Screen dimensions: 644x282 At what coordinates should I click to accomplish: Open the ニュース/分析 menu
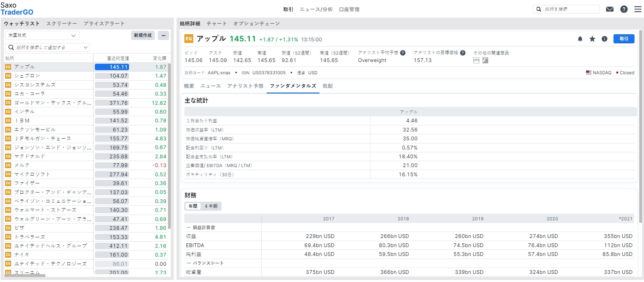(x=316, y=9)
